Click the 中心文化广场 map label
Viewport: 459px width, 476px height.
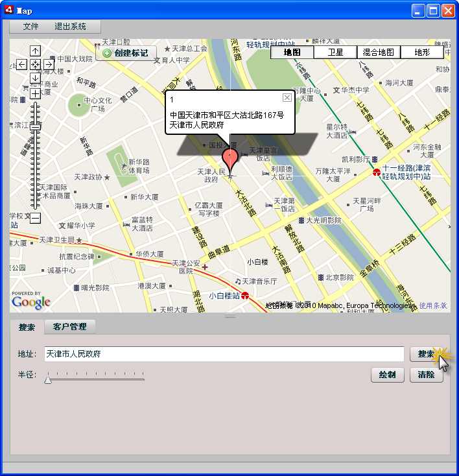98,104
